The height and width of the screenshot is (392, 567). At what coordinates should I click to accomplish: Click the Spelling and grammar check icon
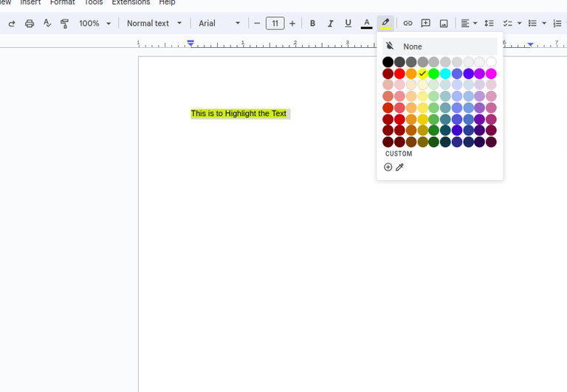(x=47, y=24)
